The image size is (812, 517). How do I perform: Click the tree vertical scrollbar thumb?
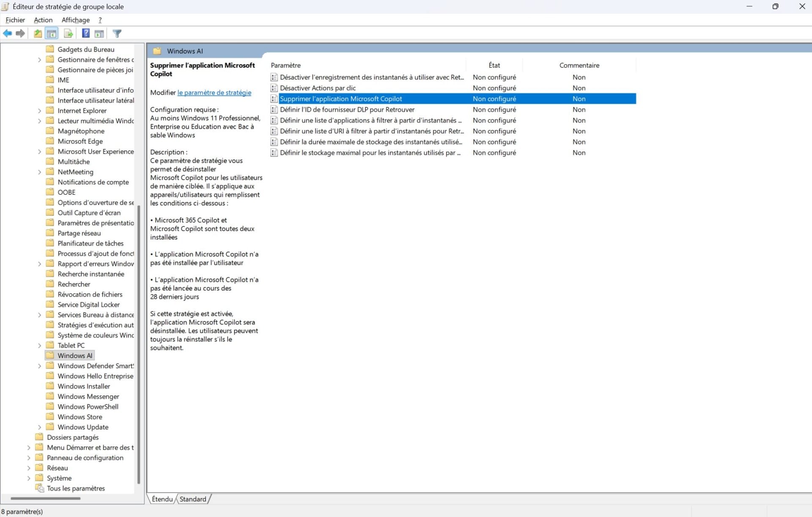pos(139,344)
